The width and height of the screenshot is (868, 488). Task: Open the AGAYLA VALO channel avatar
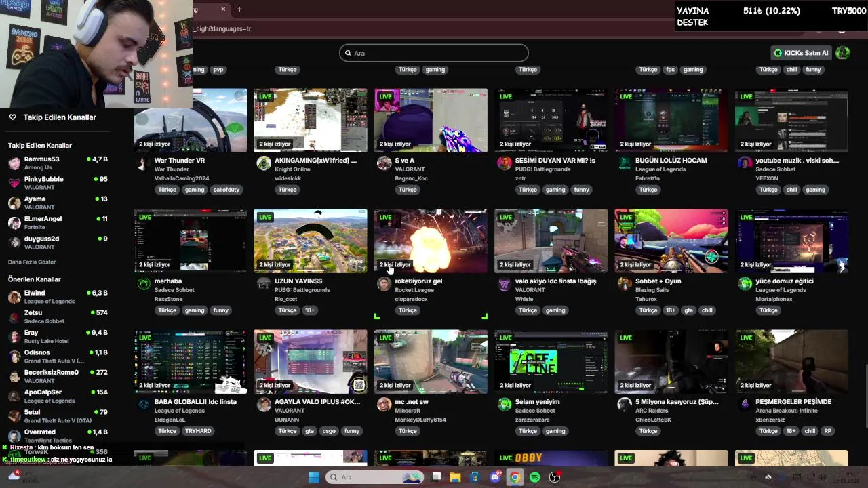click(264, 405)
